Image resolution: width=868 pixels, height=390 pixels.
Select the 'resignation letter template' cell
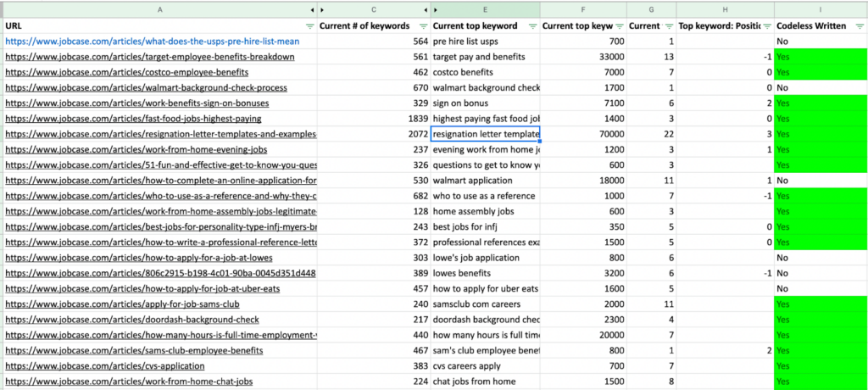click(x=486, y=134)
